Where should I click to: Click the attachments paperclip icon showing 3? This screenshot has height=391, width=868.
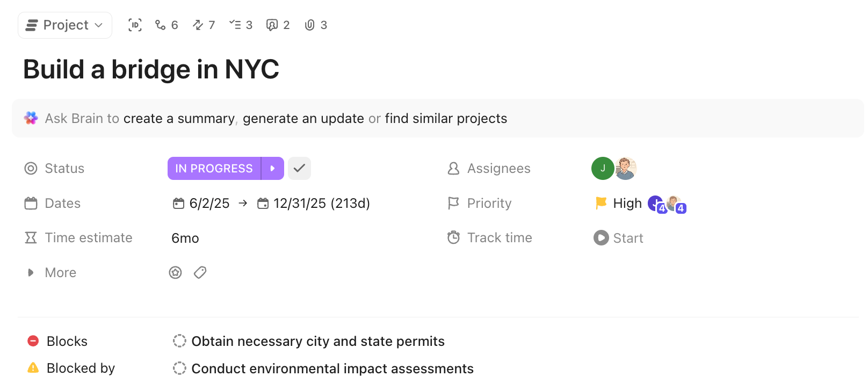click(309, 25)
